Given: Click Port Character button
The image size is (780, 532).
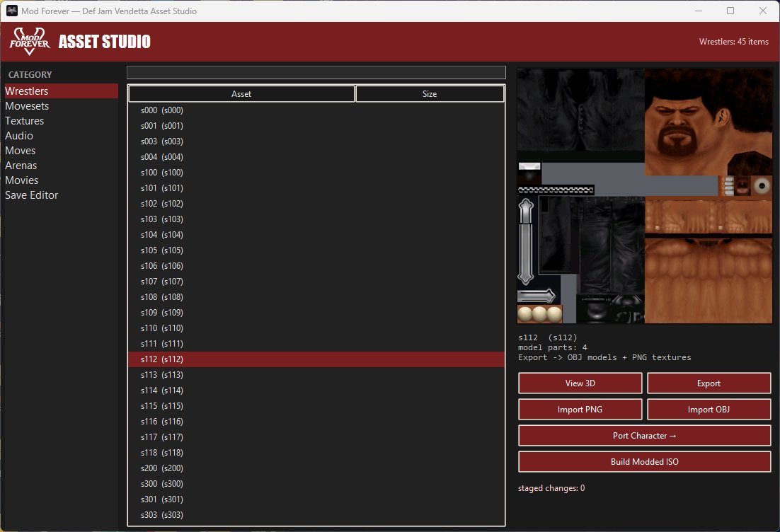Looking at the screenshot, I should pyautogui.click(x=645, y=436).
